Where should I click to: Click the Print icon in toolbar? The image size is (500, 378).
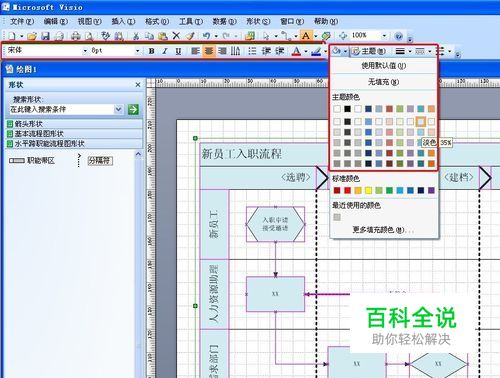pyautogui.click(x=76, y=36)
